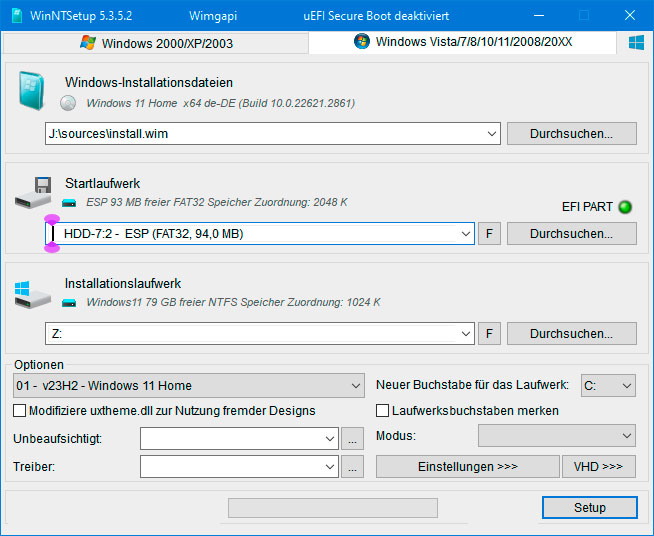Click the disc icon beside Windows 11 Home text
The image size is (654, 536).
[68, 103]
